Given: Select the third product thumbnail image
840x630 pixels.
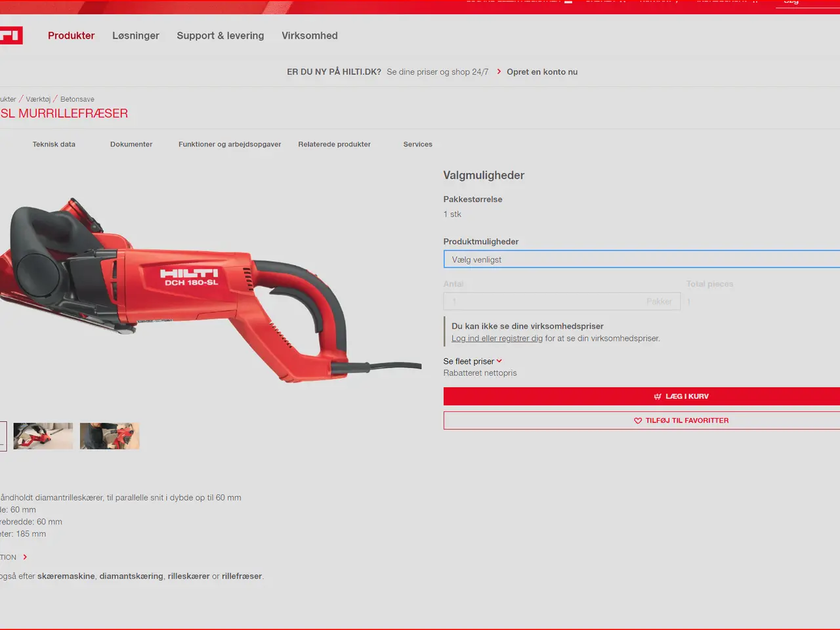Looking at the screenshot, I should click(110, 436).
